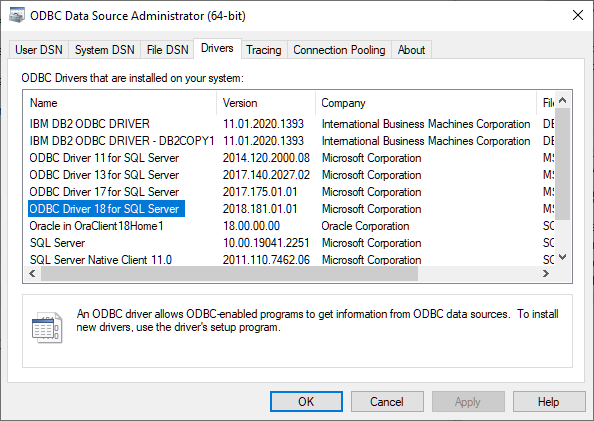Screen dimensions: 594x421
Task: Click version 2018.181.01.01 cell
Action: pos(260,209)
